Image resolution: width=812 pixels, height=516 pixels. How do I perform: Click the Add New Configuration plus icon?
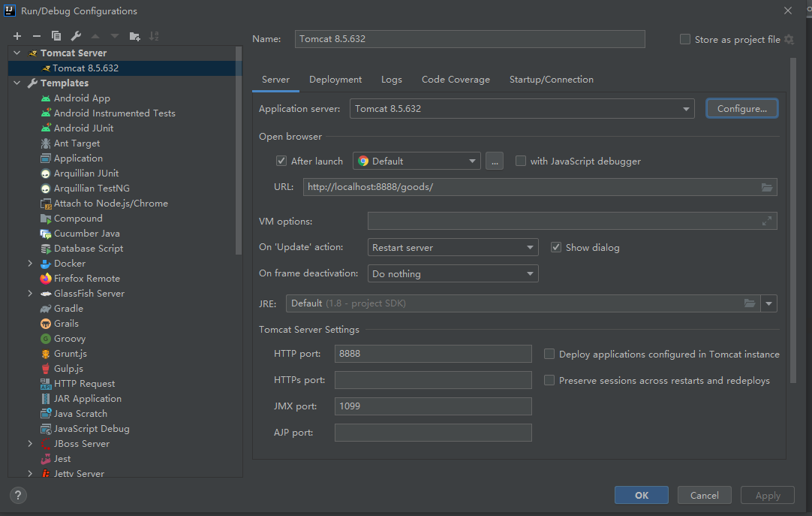click(x=17, y=36)
